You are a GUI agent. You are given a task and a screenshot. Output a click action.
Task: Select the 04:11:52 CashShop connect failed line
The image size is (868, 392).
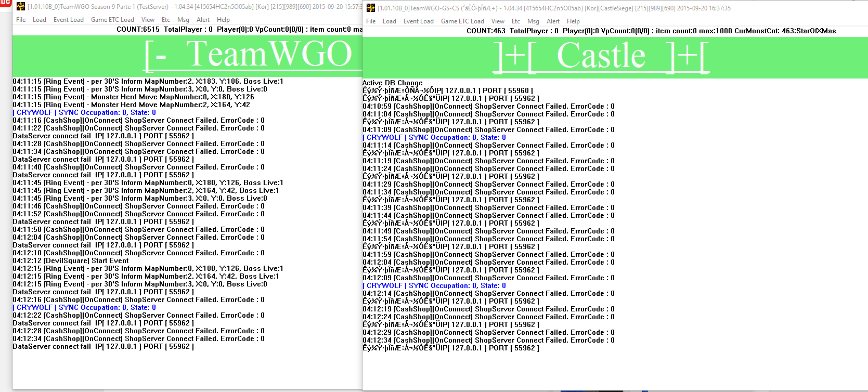point(139,214)
